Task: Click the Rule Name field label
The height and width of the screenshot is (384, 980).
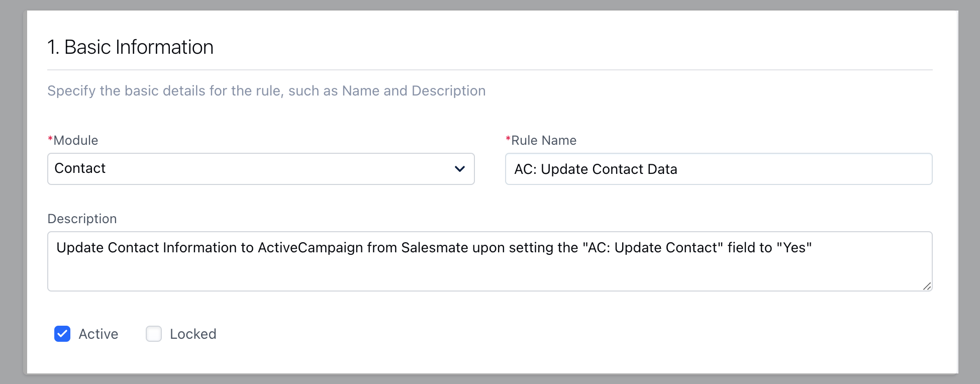Action: 541,140
